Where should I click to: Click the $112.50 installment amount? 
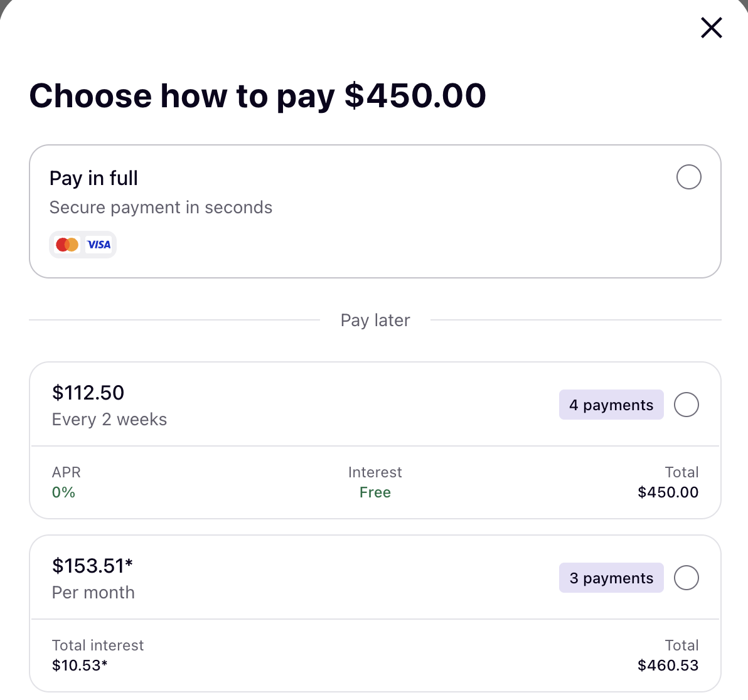point(88,393)
